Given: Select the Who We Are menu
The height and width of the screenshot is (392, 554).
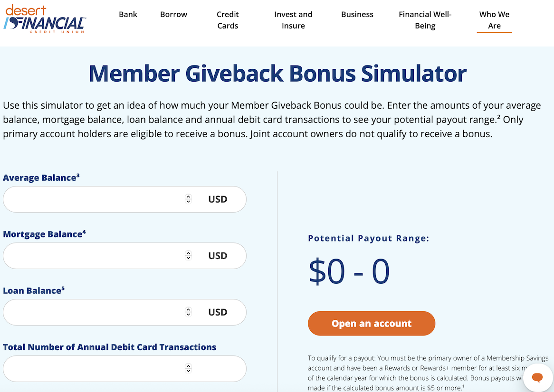Looking at the screenshot, I should [494, 20].
